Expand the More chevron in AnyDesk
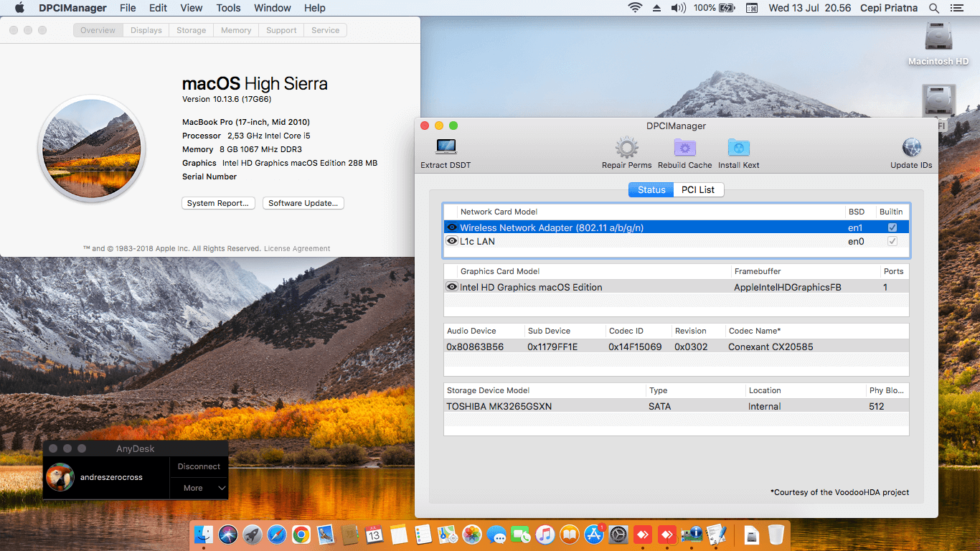980x551 pixels. (x=222, y=488)
